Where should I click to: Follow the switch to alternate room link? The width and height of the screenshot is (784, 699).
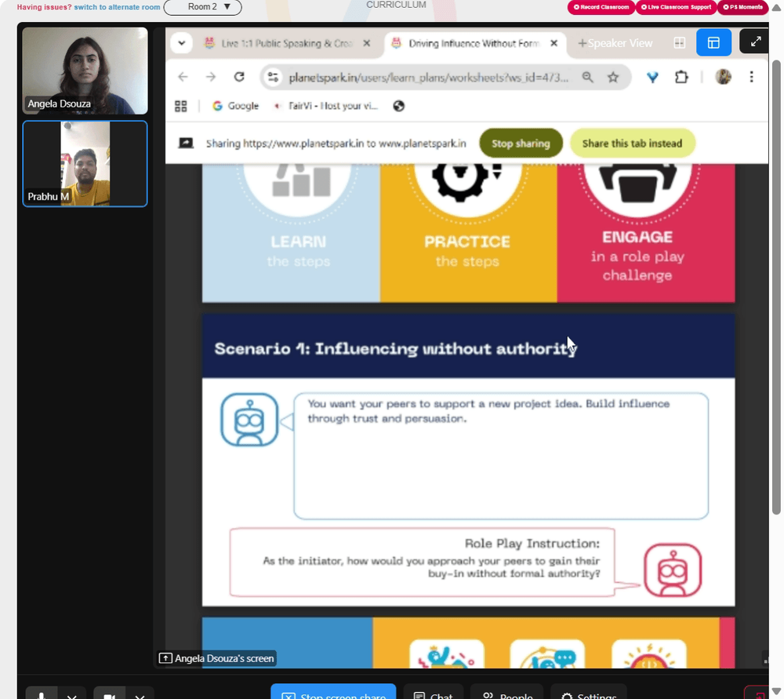click(117, 7)
